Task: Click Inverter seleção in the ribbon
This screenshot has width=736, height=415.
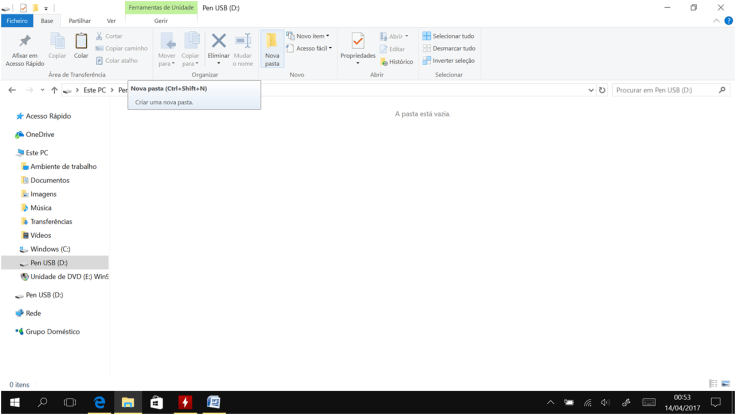Action: (448, 61)
